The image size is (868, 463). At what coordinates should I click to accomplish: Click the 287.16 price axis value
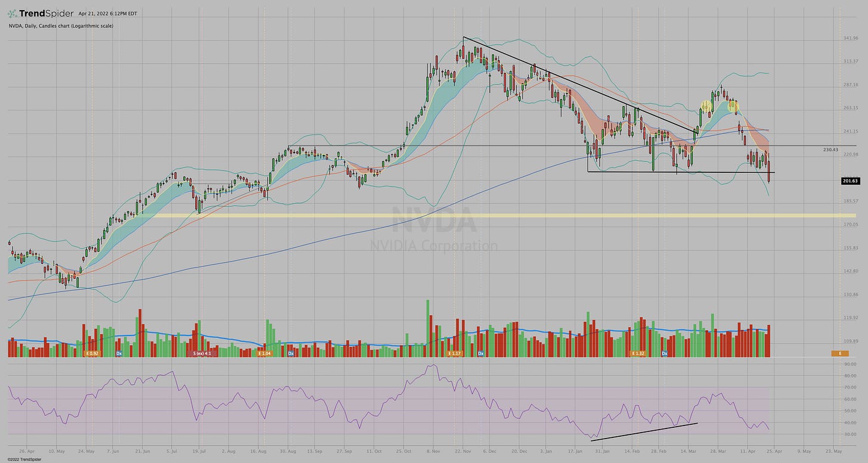tap(850, 85)
